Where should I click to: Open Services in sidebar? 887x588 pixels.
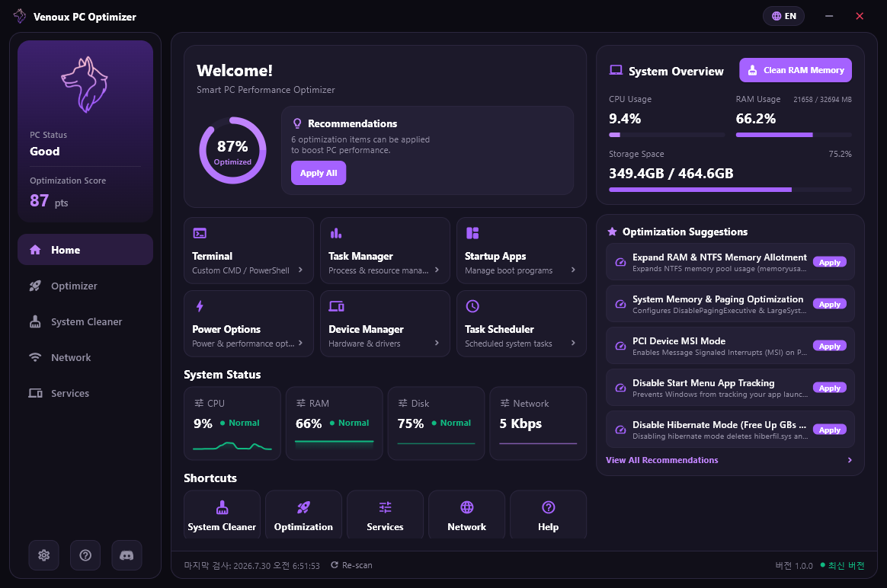click(85, 393)
